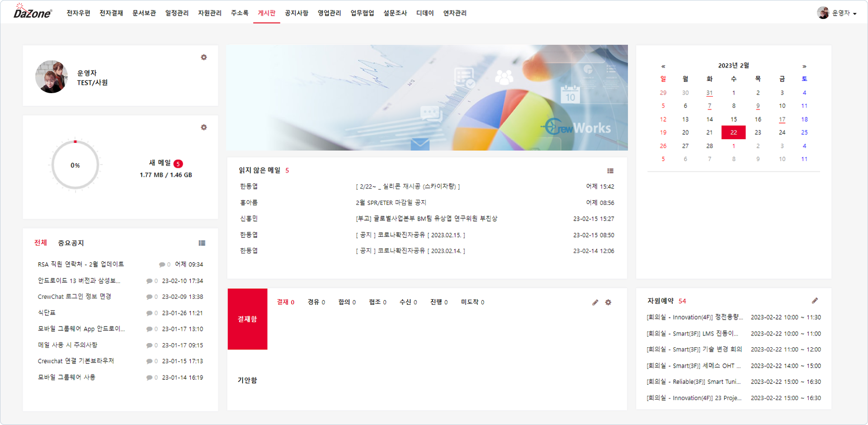Open the 전자우편 menu

79,13
